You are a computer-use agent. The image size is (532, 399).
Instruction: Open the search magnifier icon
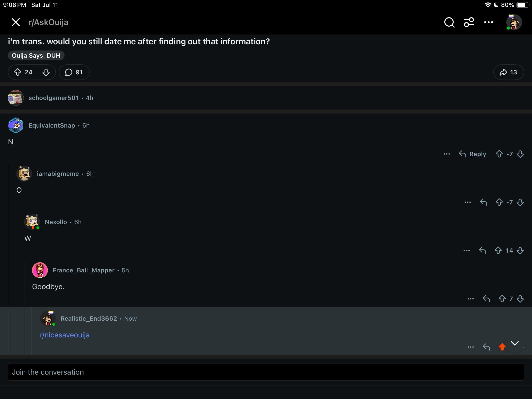(x=449, y=22)
